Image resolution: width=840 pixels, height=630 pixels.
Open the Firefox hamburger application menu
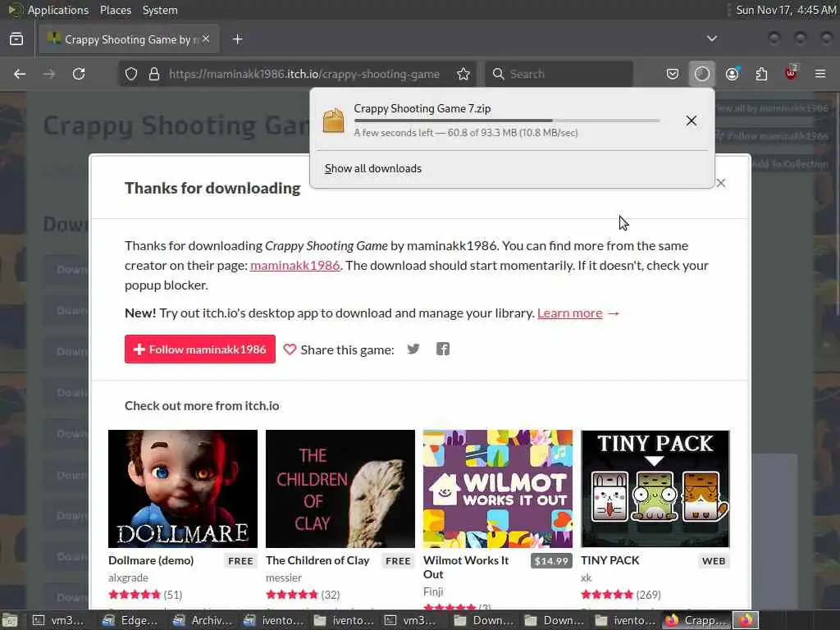point(820,74)
